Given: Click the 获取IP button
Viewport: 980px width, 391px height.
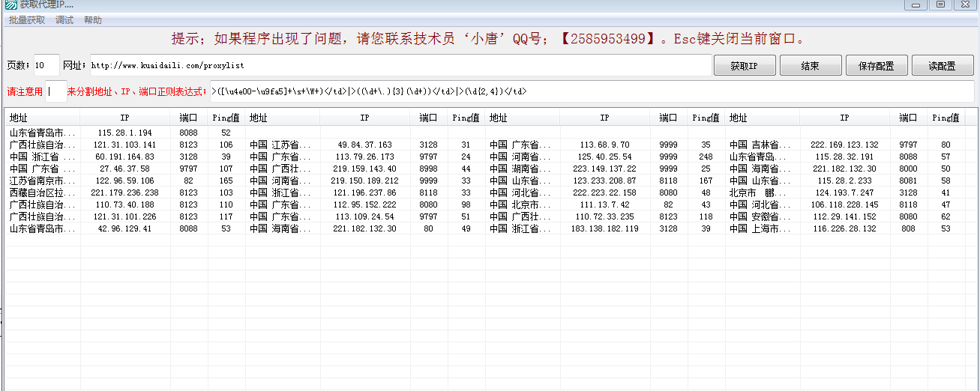Looking at the screenshot, I should click(x=744, y=66).
